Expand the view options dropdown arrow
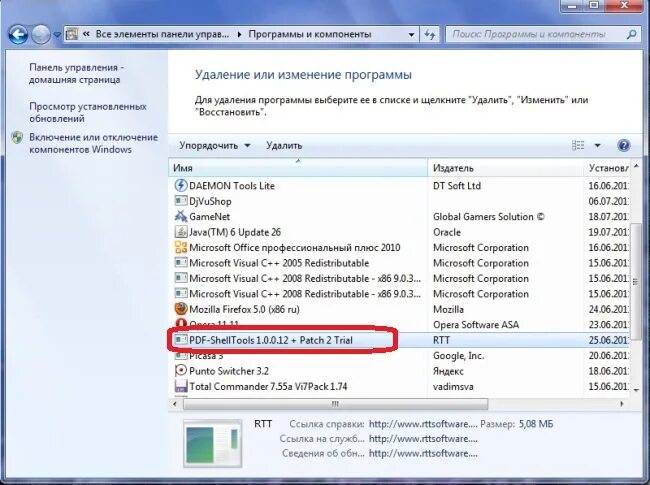650x485 pixels. pyautogui.click(x=597, y=146)
